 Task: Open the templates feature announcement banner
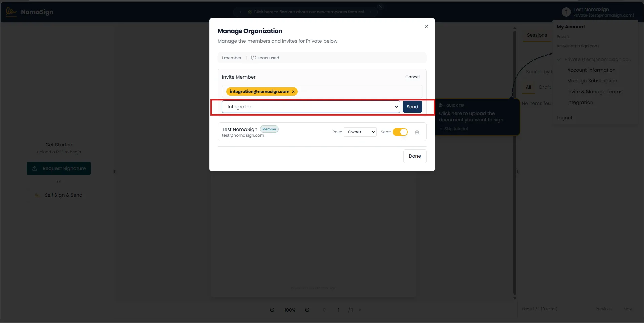coord(308,12)
